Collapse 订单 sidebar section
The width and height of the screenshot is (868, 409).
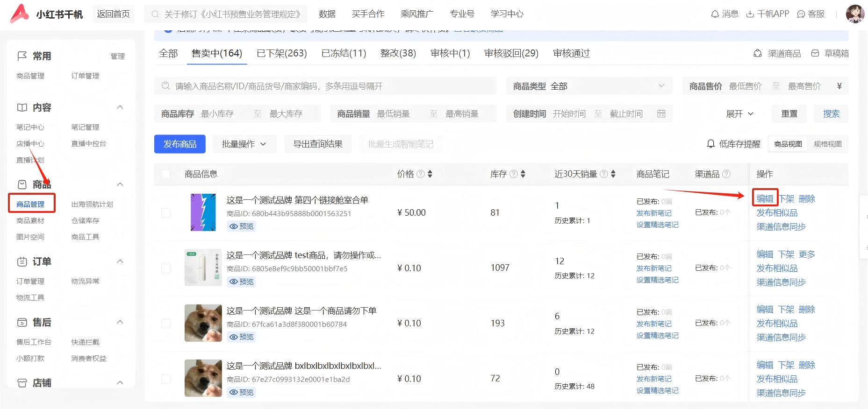[x=120, y=261]
